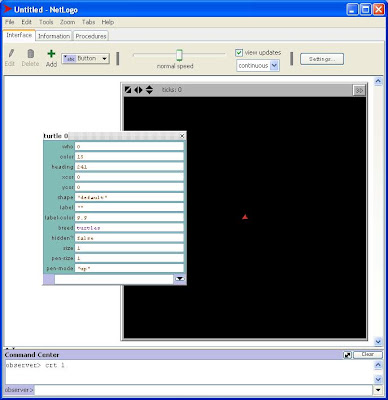The image size is (388, 400).
Task: Switch to the Procedures tab
Action: click(91, 36)
